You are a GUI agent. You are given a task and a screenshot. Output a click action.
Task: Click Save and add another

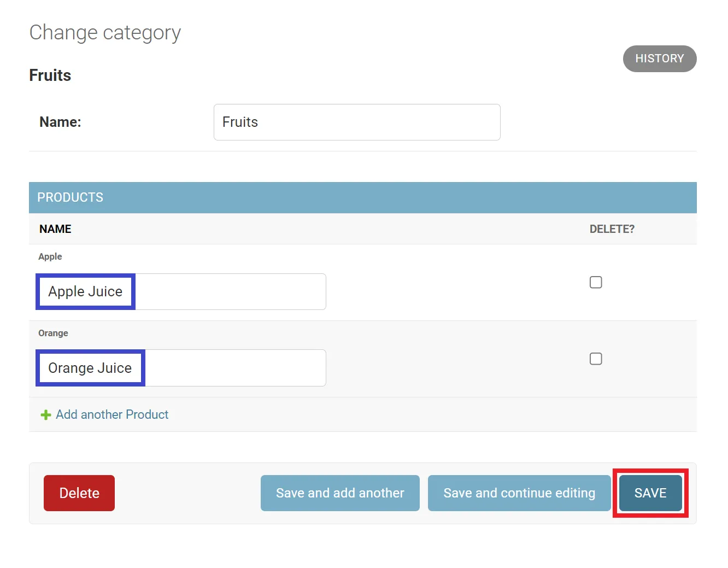pos(340,493)
